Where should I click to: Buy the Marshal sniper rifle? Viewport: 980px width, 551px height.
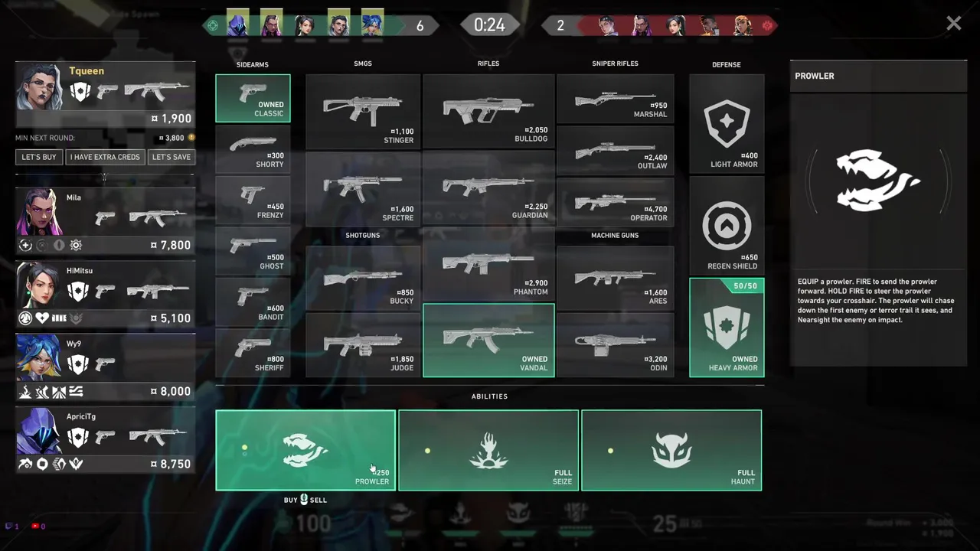coord(616,98)
